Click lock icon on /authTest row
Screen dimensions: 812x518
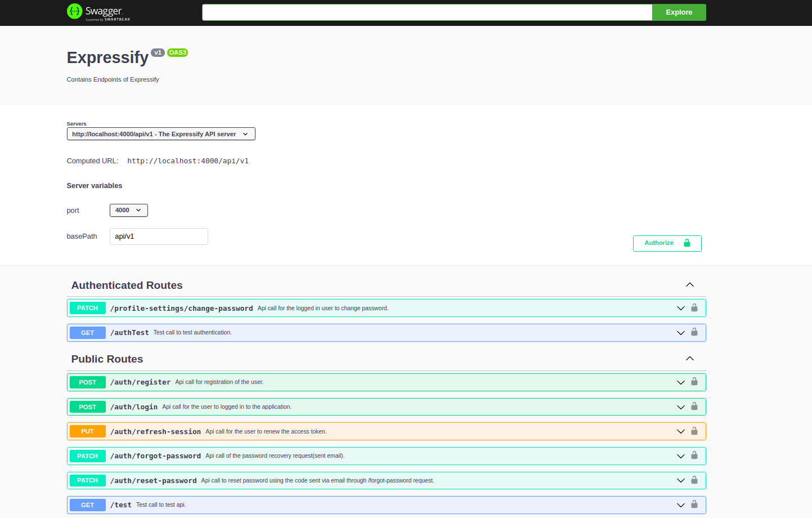coord(694,332)
